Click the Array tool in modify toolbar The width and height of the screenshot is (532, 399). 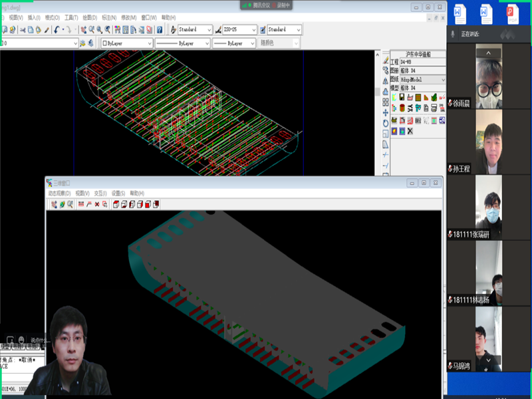tap(386, 102)
